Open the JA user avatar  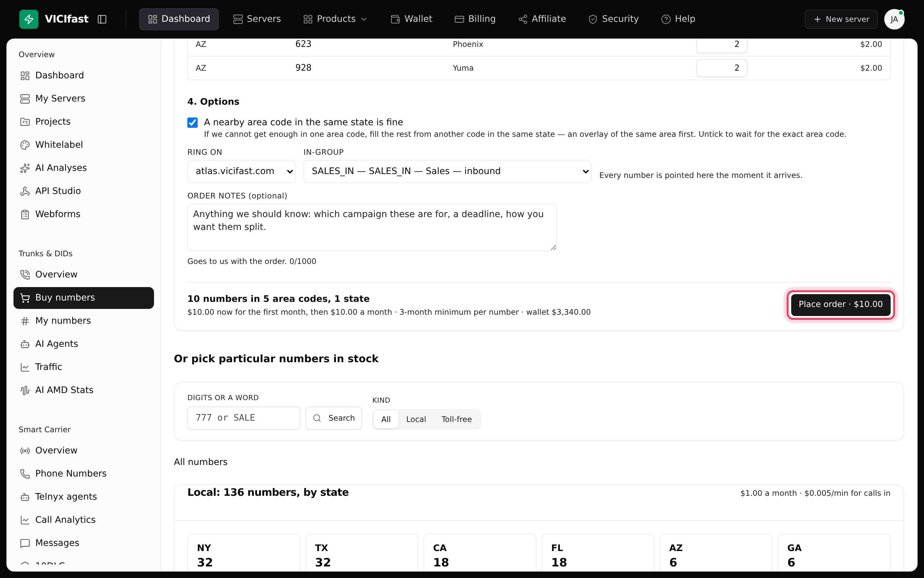click(894, 19)
